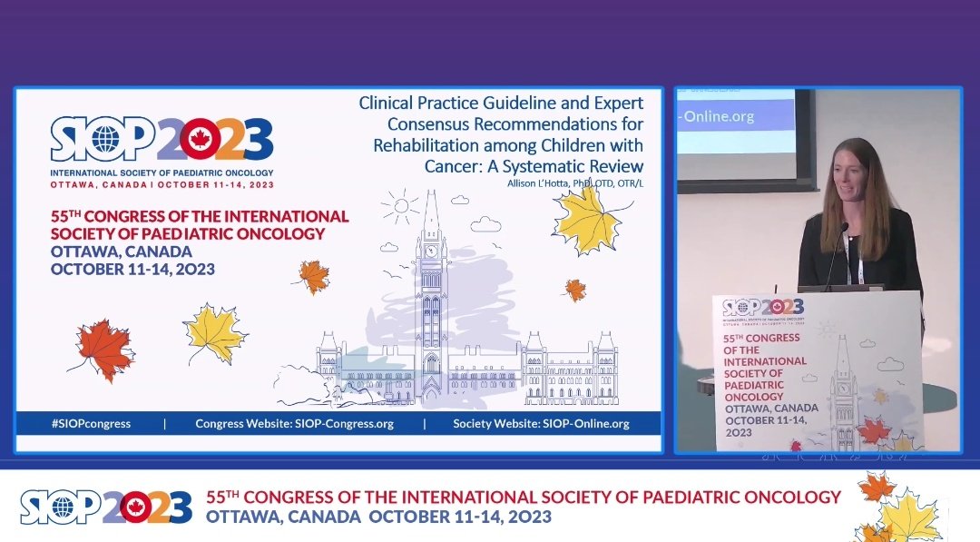Click "#SIOPcongress" in the slide footer

click(x=92, y=423)
